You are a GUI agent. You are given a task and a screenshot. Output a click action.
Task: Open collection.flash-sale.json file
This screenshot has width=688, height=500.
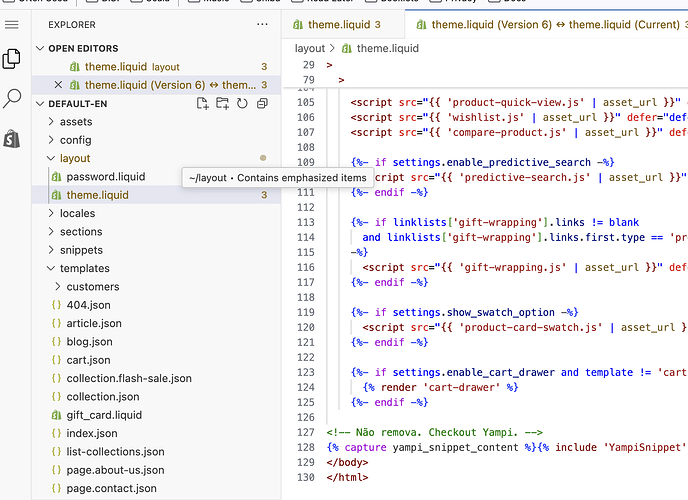156,379
